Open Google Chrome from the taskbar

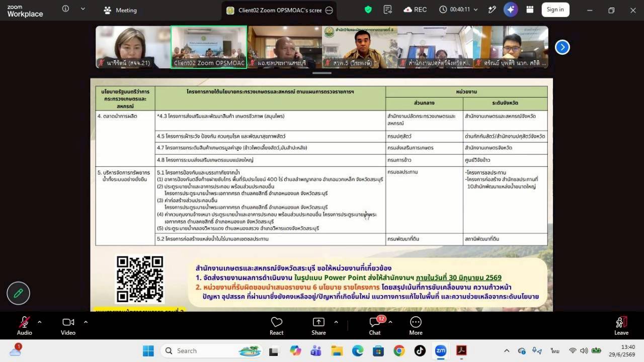click(399, 350)
